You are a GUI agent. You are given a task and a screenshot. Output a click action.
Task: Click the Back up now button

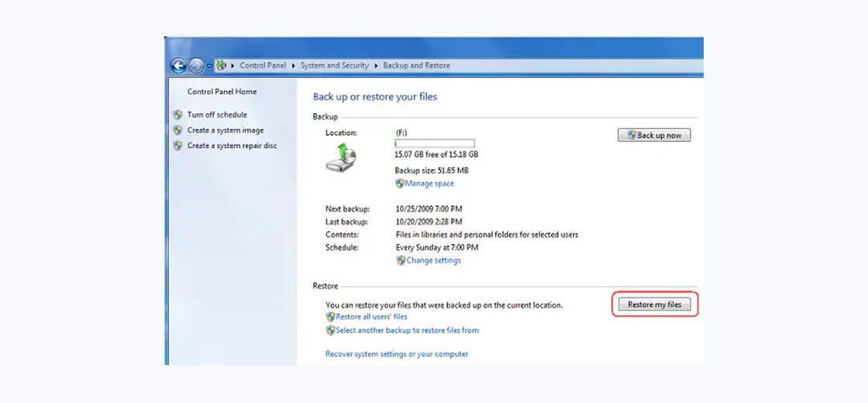pos(654,135)
